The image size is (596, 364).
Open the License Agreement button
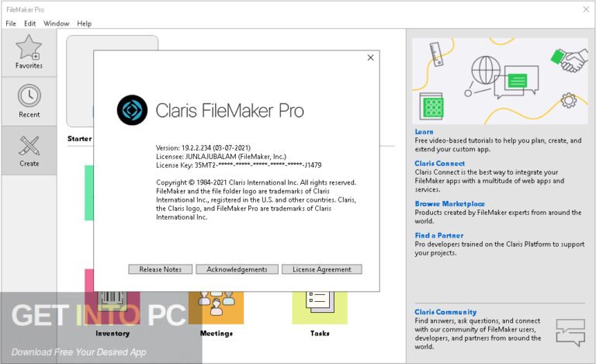321,269
